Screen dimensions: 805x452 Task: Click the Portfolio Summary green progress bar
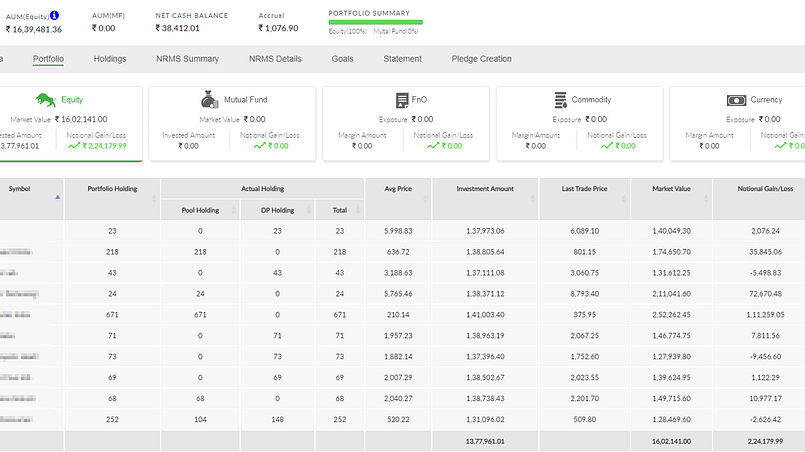pos(375,22)
